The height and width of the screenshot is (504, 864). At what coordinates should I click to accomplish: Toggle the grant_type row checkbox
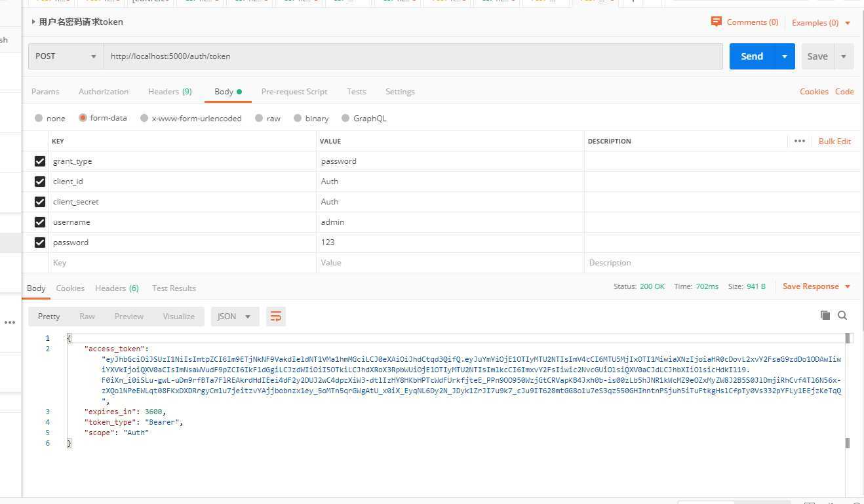(x=40, y=161)
